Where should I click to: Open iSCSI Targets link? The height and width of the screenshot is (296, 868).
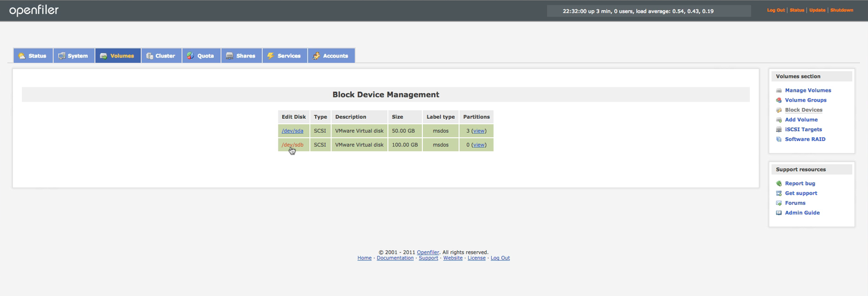point(804,129)
